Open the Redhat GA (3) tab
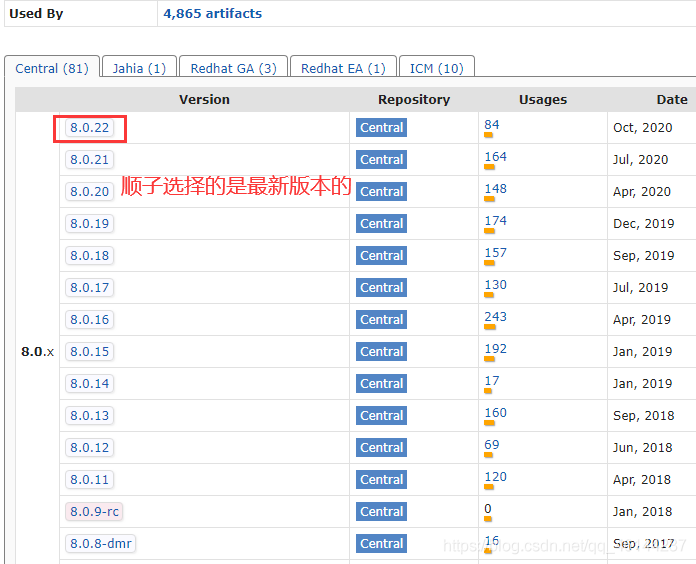 point(233,68)
